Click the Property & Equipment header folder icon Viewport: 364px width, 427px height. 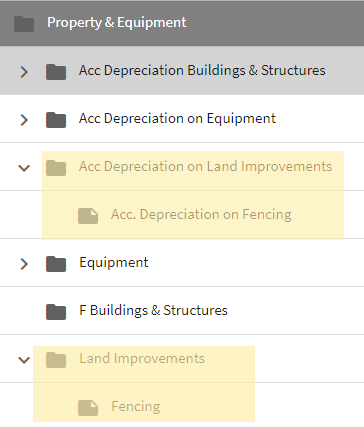[24, 24]
